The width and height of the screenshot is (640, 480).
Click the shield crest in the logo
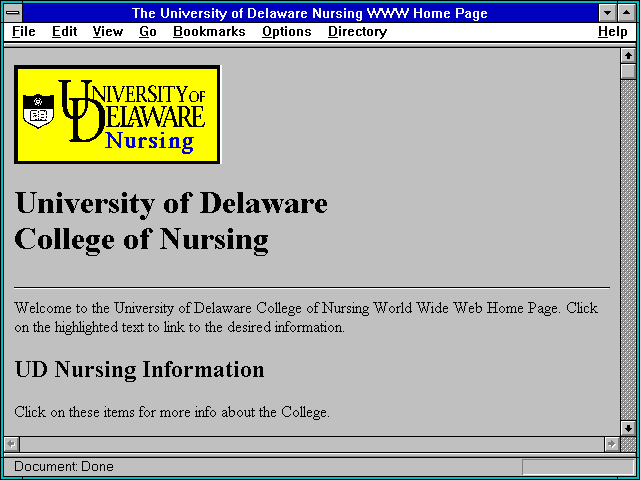click(x=38, y=111)
